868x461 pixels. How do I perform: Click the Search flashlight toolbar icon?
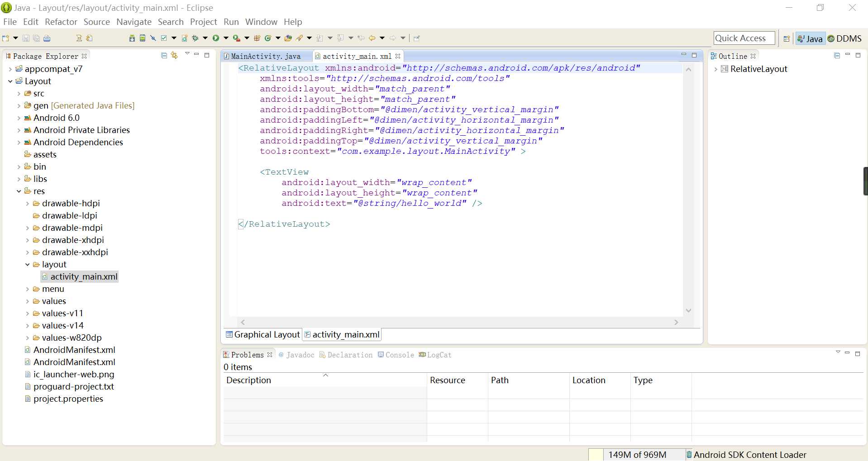click(299, 38)
